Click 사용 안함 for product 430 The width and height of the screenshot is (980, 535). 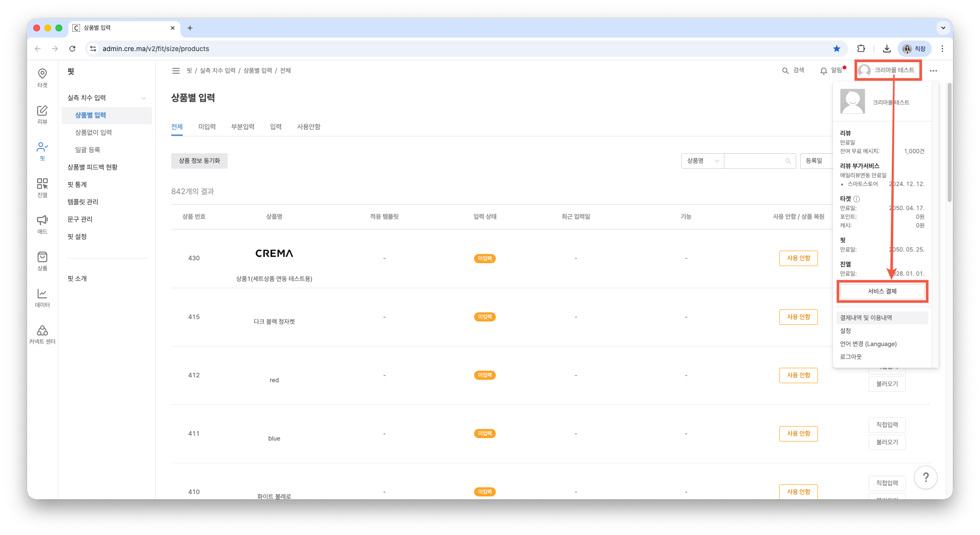point(798,258)
